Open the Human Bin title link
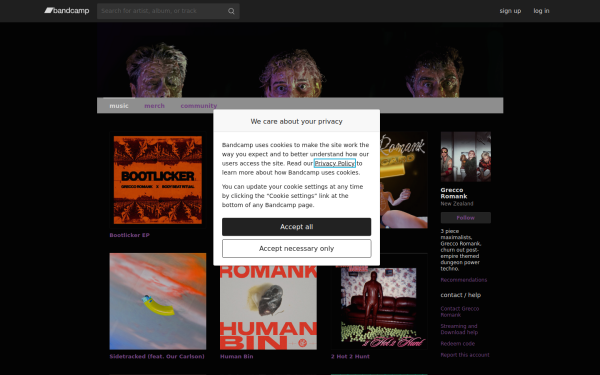This screenshot has height=375, width=600. click(x=236, y=356)
